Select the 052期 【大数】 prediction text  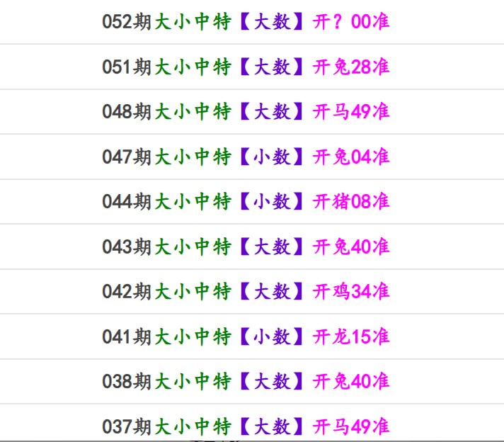tap(272, 22)
